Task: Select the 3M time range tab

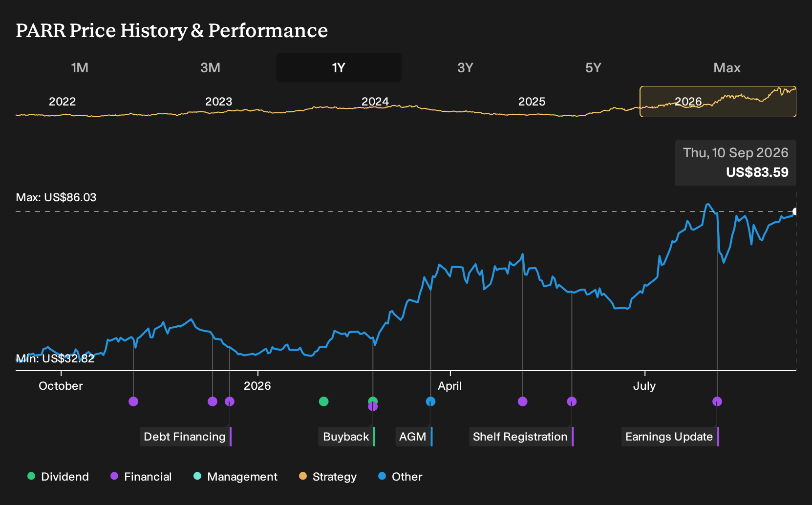Action: click(x=210, y=67)
